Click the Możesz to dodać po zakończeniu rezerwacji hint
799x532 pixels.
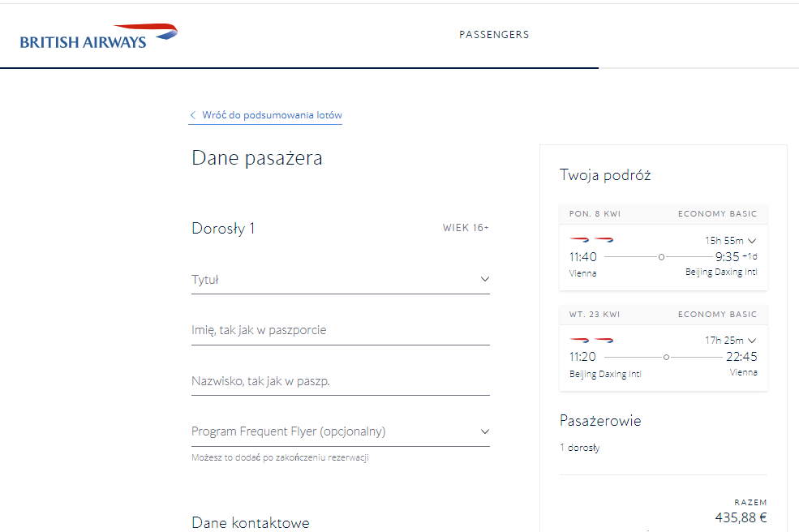[x=280, y=457]
